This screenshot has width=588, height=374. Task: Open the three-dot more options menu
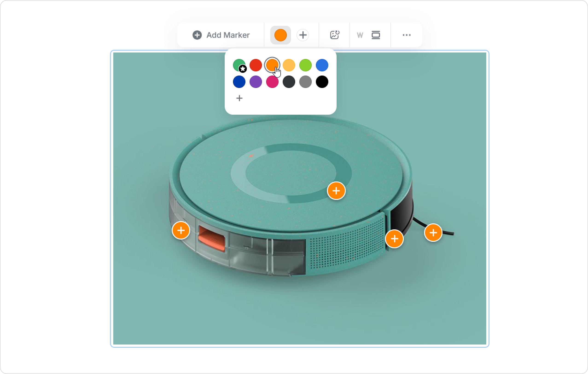click(x=406, y=35)
